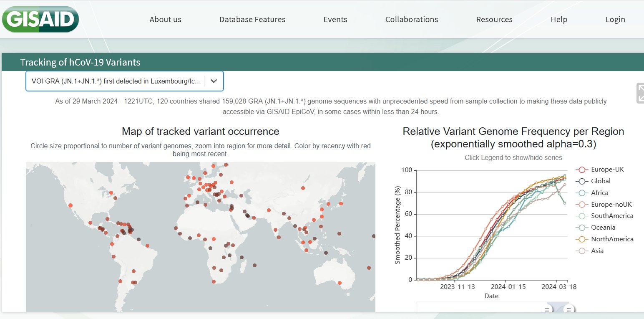Click the Africa legend line marker

582,193
